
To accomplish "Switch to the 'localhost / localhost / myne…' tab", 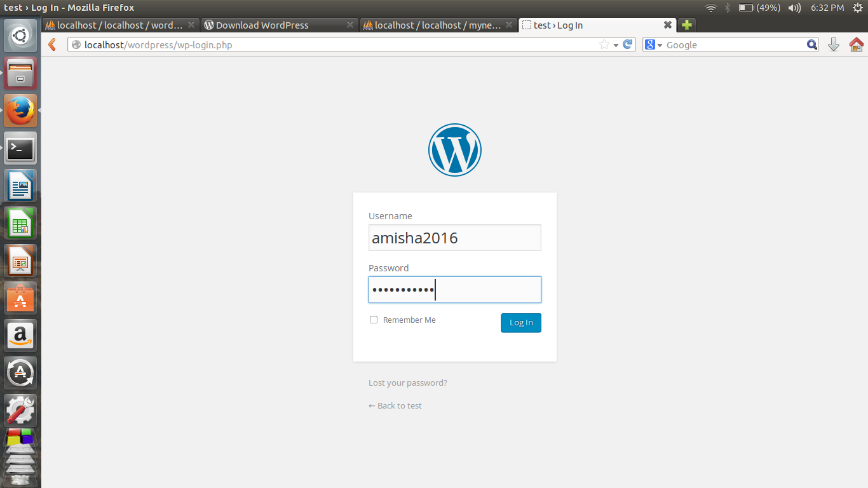I will click(x=438, y=25).
